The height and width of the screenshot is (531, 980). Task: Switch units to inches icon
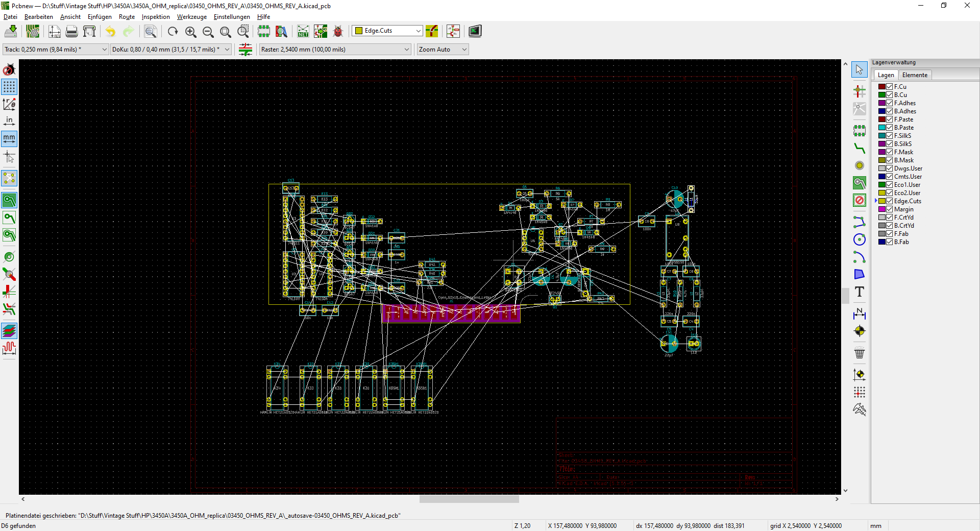point(9,121)
